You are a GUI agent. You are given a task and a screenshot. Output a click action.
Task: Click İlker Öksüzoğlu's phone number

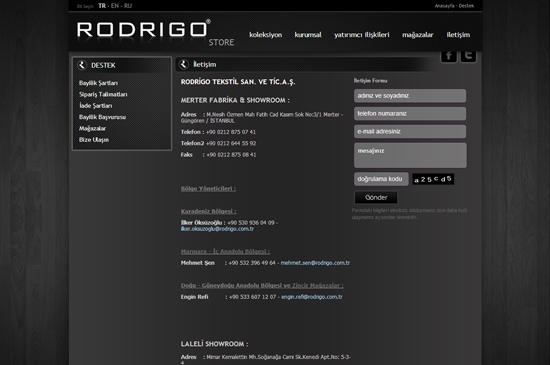[x=251, y=223]
